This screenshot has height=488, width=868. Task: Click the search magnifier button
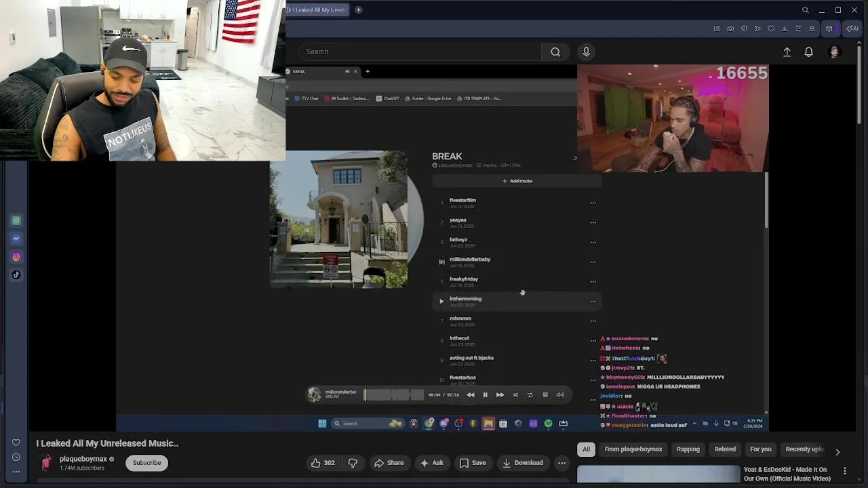pyautogui.click(x=555, y=52)
